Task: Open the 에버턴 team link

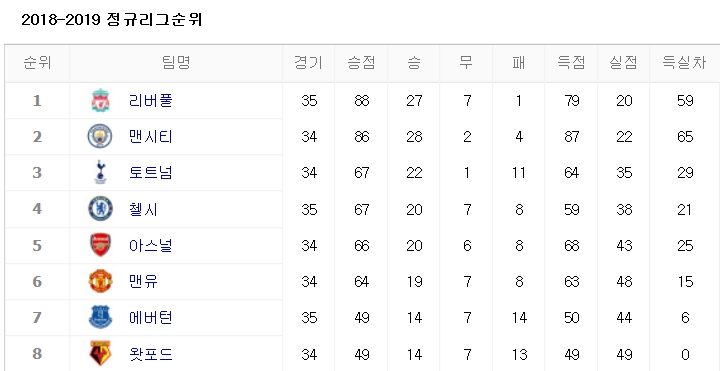Action: pos(151,318)
